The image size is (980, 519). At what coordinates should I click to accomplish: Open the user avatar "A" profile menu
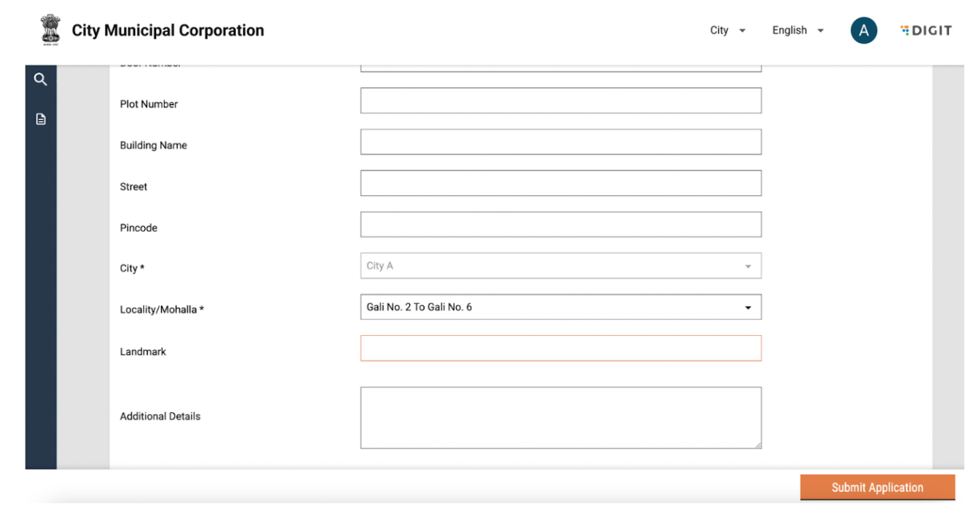tap(863, 31)
